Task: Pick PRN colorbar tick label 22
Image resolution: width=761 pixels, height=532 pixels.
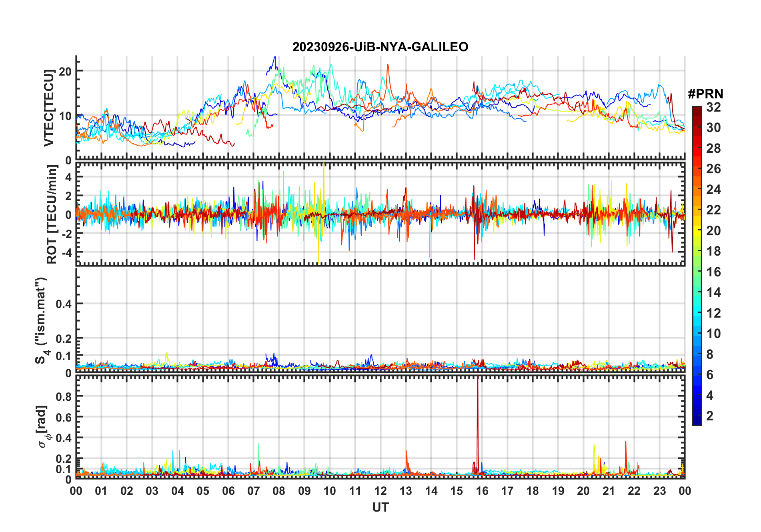Action: [x=713, y=210]
